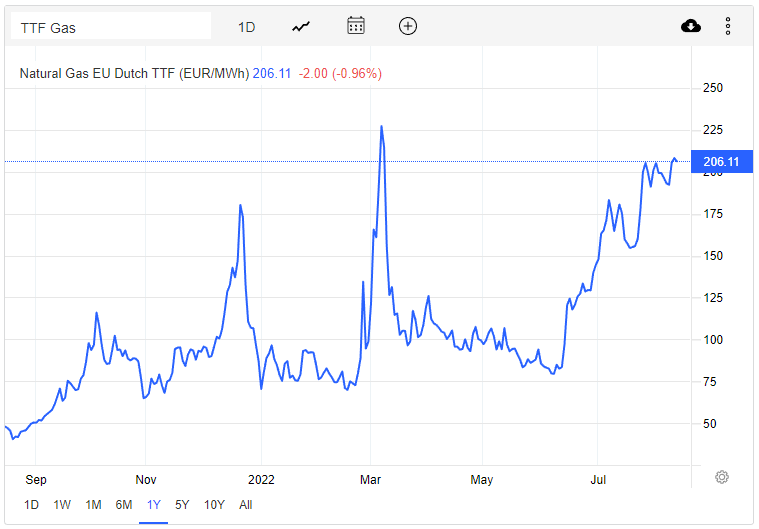Click the 250 axis label
Image resolution: width=759 pixels, height=529 pixels.
tap(713, 88)
